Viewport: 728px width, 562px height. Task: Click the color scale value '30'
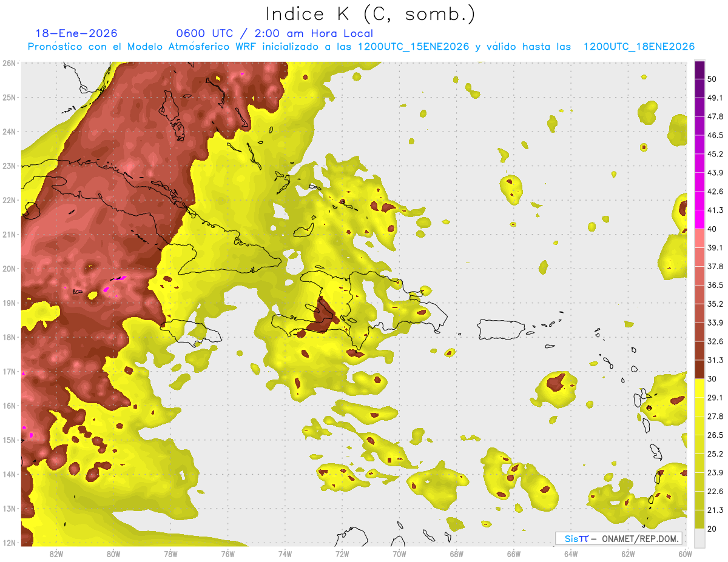click(x=713, y=379)
